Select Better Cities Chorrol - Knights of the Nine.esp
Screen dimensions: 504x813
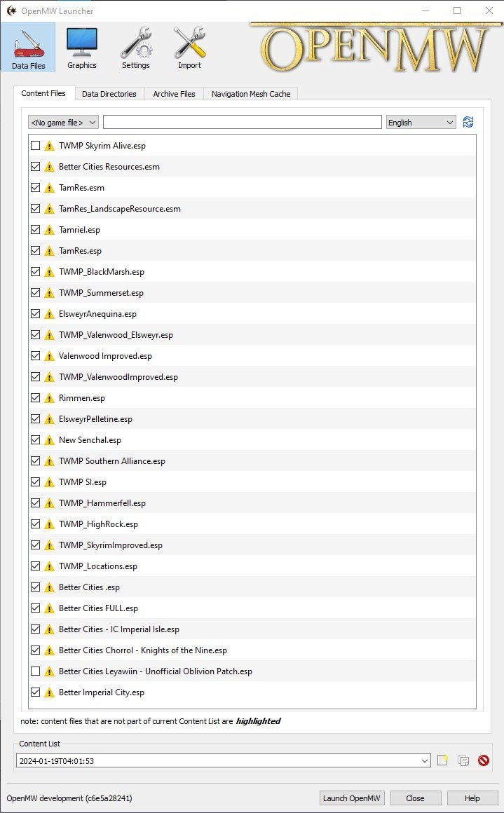(142, 650)
